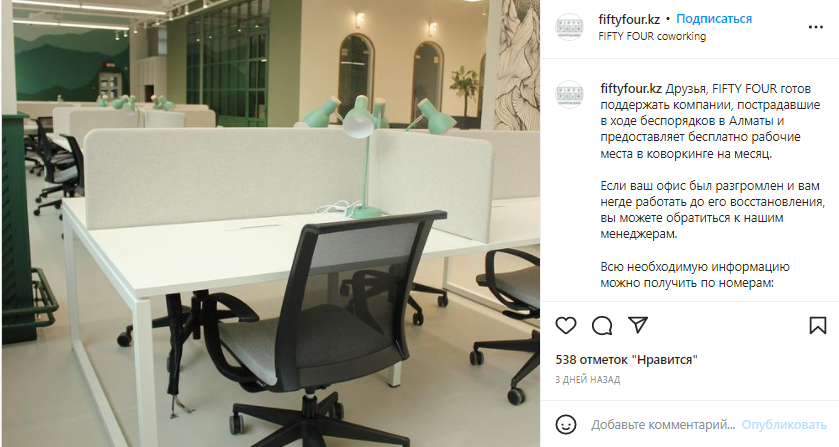Share post with paper plane icon

tap(638, 324)
